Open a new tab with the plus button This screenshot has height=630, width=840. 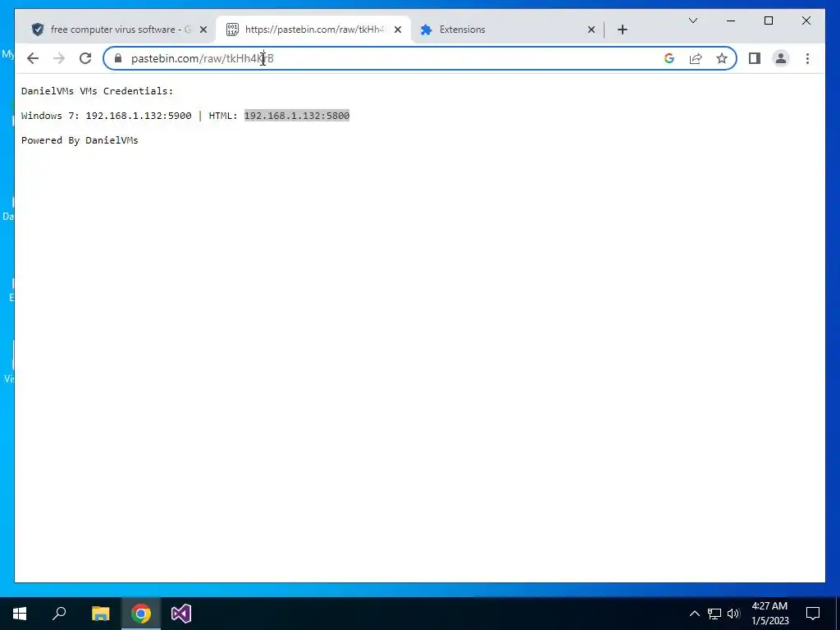coord(622,30)
